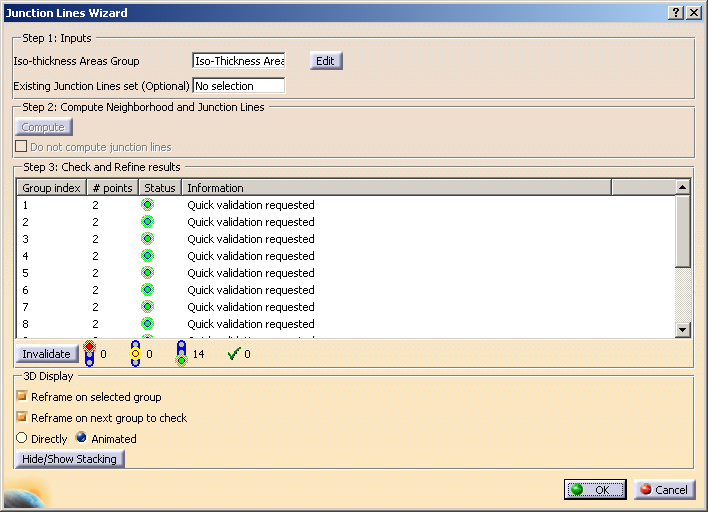Screen dimensions: 708x512
Task: Click the yellow status counter icon
Action: (x=135, y=353)
